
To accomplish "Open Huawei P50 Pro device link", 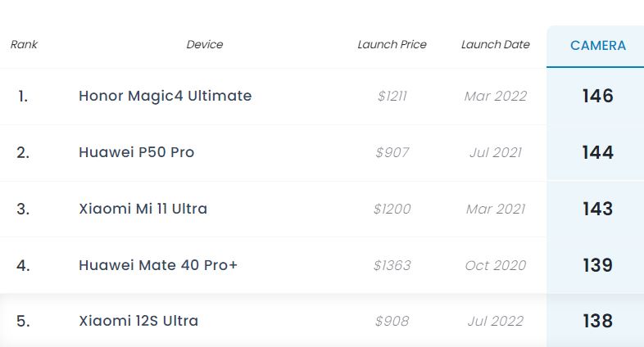I will coord(136,152).
